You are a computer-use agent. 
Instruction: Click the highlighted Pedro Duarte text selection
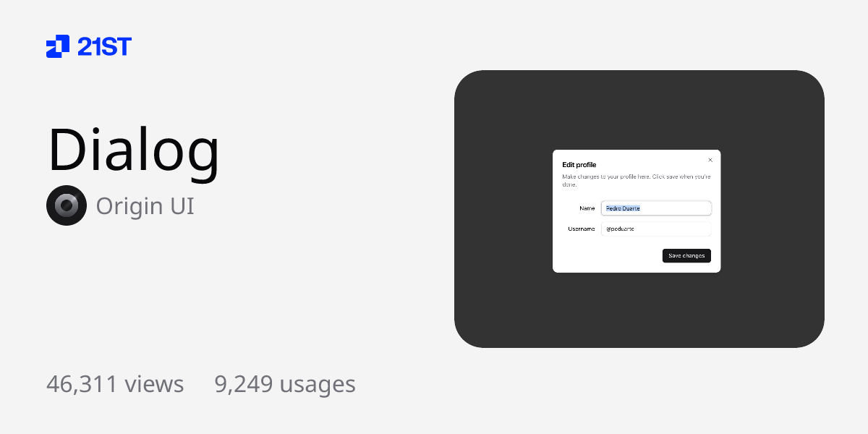point(624,208)
